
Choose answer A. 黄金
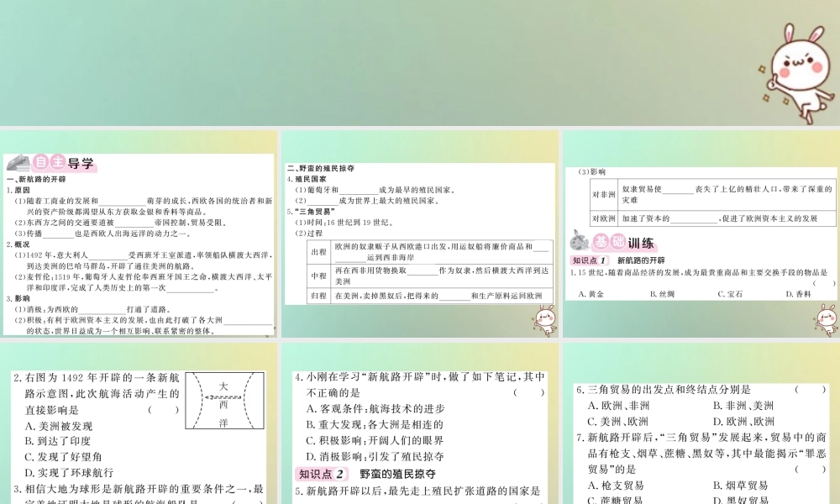pyautogui.click(x=591, y=294)
